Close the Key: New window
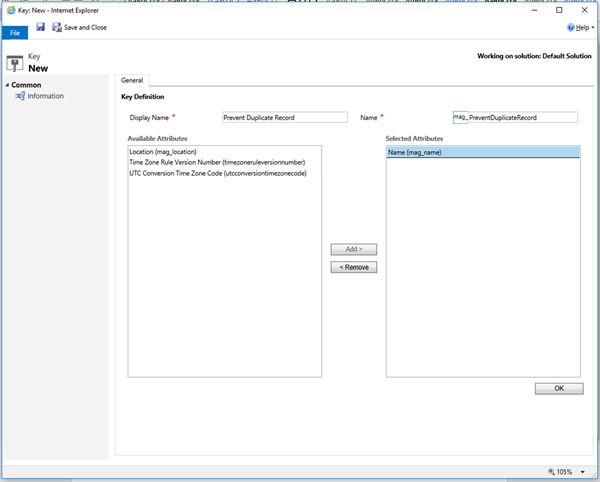 coord(584,9)
